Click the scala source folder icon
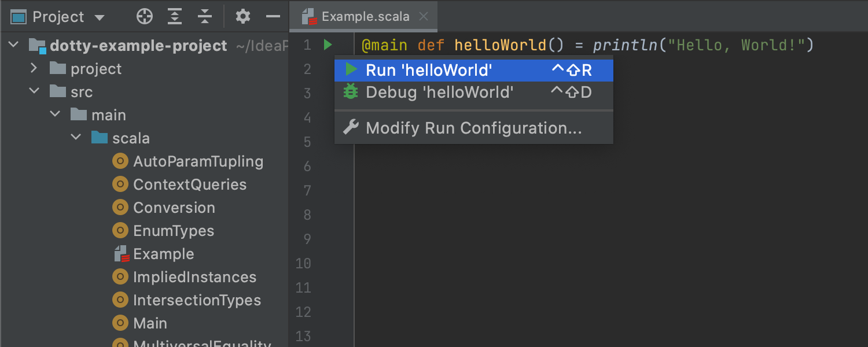This screenshot has height=347, width=868. [x=99, y=138]
